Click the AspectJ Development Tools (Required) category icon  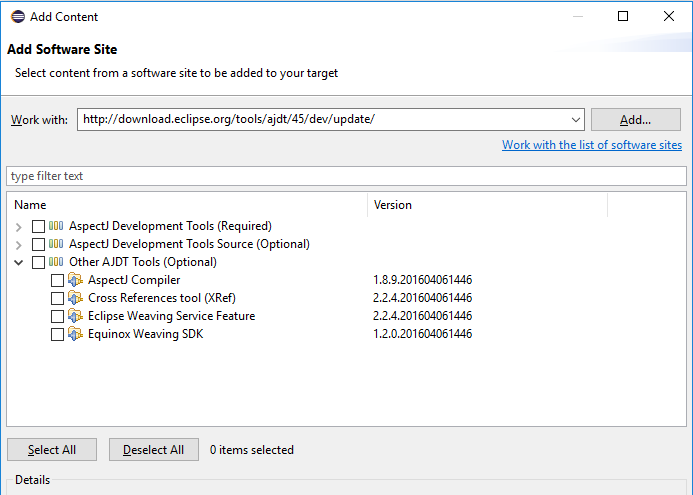click(56, 226)
